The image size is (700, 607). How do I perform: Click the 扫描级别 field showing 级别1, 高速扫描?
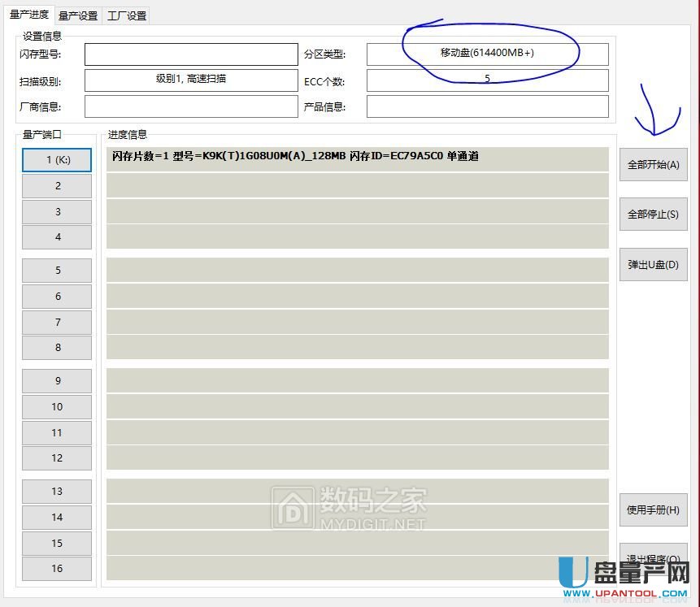[191, 80]
